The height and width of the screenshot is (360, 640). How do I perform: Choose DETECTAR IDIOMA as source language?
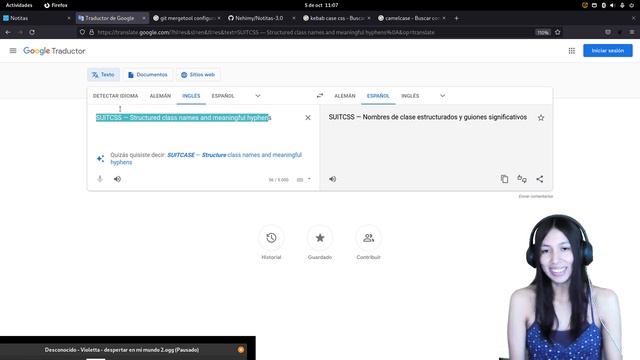[x=116, y=96]
